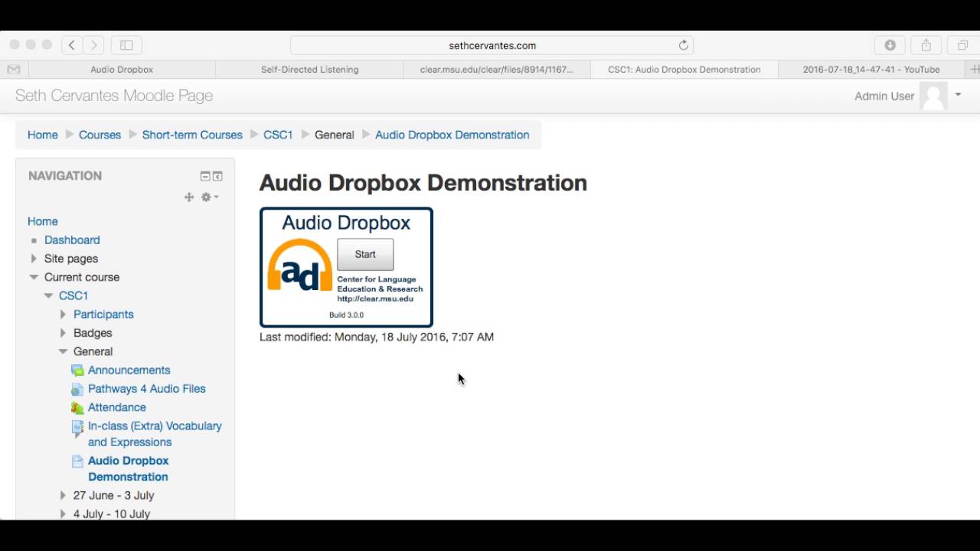Click the Pathways 4 Audio Files icon
Screen dimensions: 980x551
(77, 389)
